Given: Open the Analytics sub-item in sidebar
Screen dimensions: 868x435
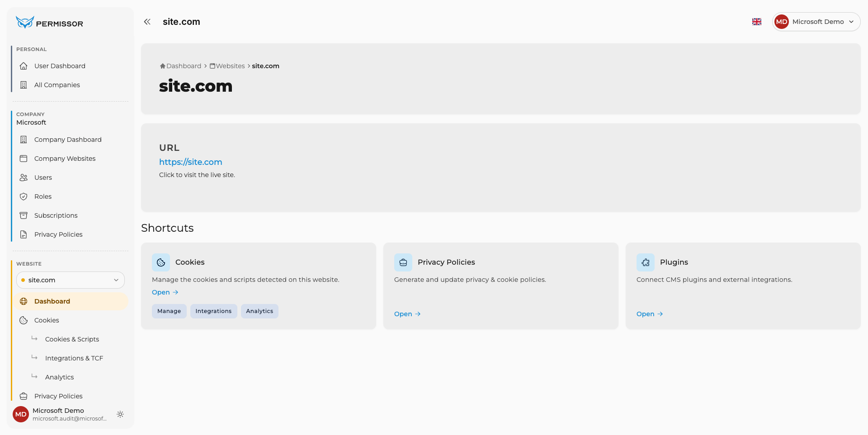Looking at the screenshot, I should pos(59,377).
